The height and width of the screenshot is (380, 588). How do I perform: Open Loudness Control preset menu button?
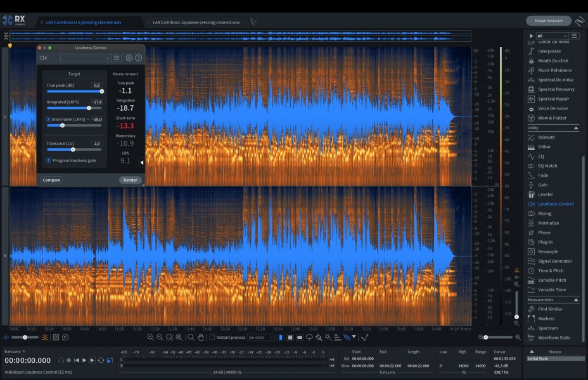[x=117, y=58]
